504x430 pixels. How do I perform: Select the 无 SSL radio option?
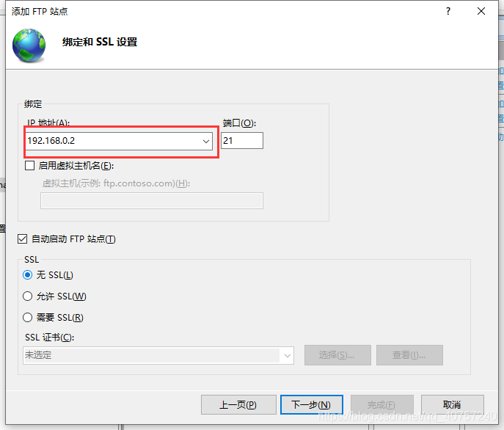tap(28, 275)
